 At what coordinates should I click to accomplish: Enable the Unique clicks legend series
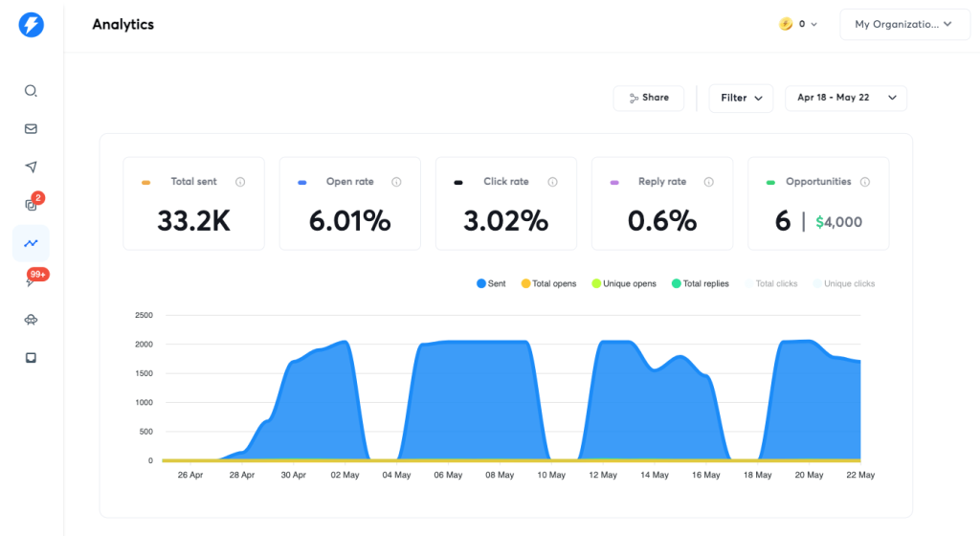click(844, 283)
